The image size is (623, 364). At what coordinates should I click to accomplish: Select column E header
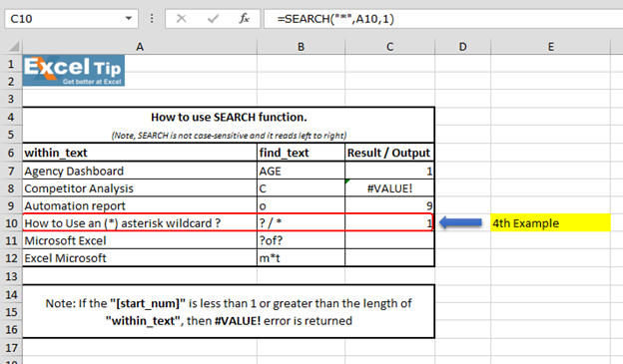[550, 47]
